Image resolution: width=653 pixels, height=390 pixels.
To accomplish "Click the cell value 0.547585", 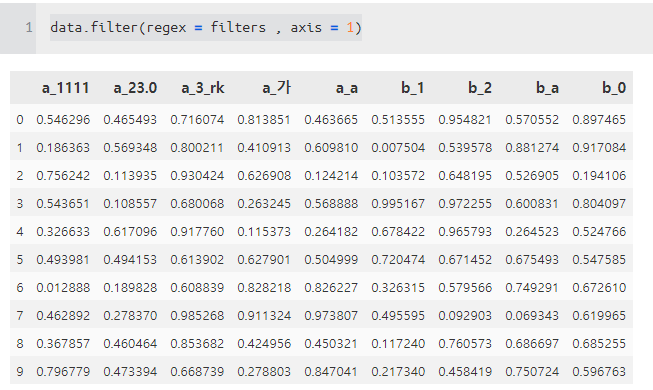I will pos(599,260).
